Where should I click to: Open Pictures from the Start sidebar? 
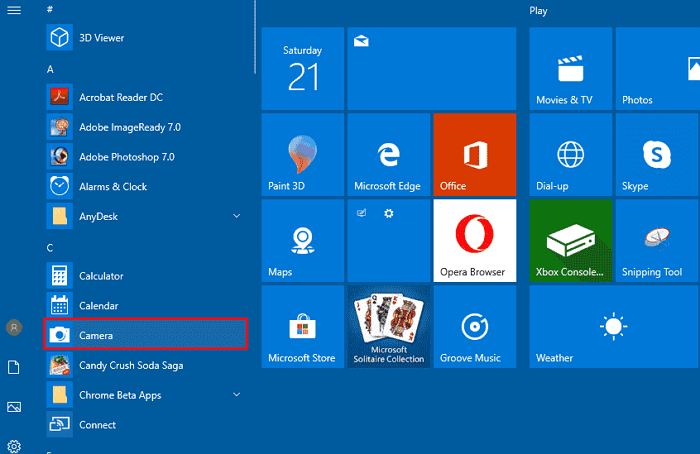tap(14, 407)
